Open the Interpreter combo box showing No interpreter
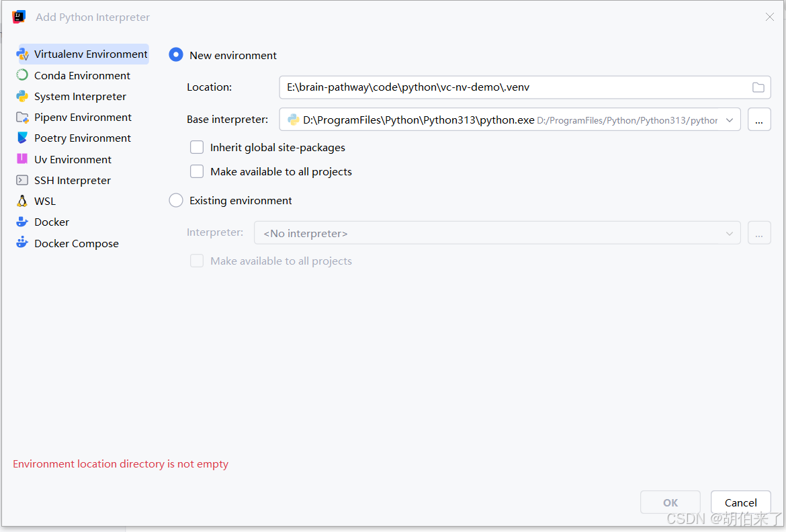The image size is (786, 532). tap(497, 233)
